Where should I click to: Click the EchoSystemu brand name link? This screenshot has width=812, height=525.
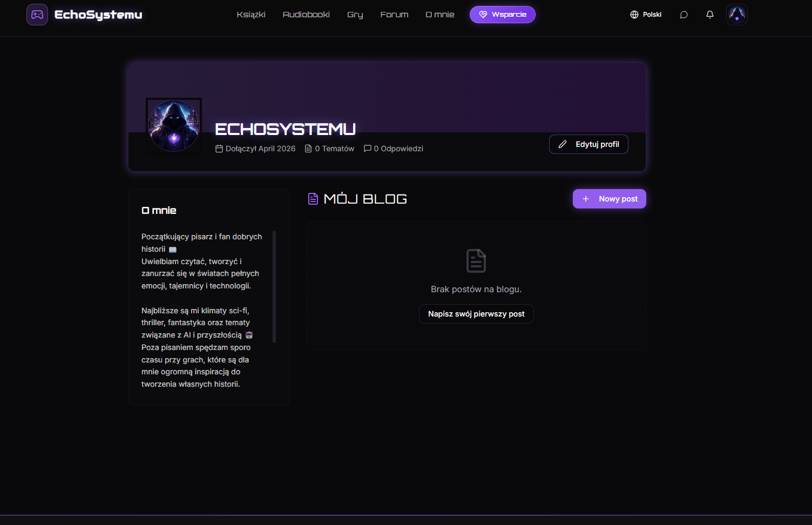pos(98,15)
